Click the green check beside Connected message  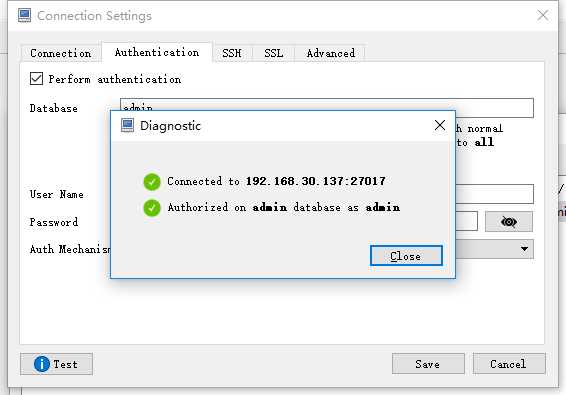tap(152, 182)
